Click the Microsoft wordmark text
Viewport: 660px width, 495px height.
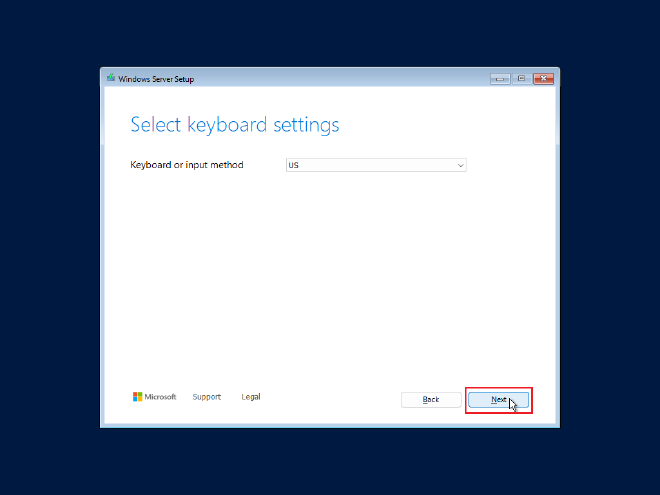(x=160, y=397)
